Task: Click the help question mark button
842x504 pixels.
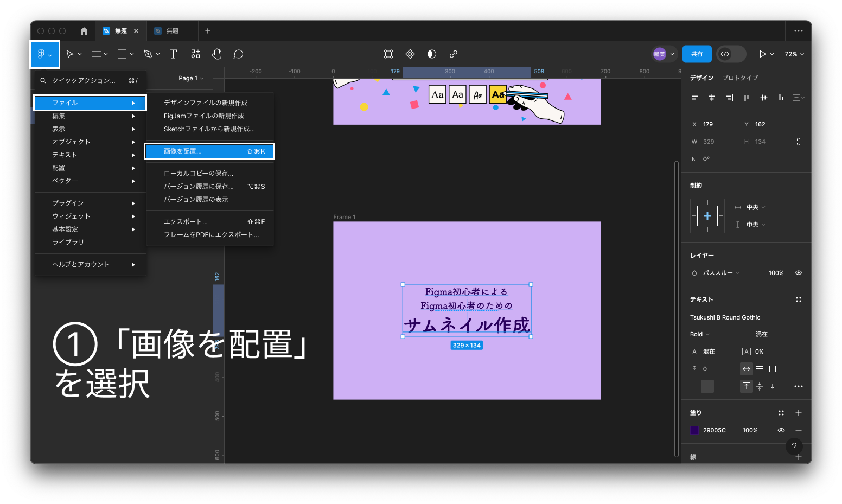Action: (794, 446)
